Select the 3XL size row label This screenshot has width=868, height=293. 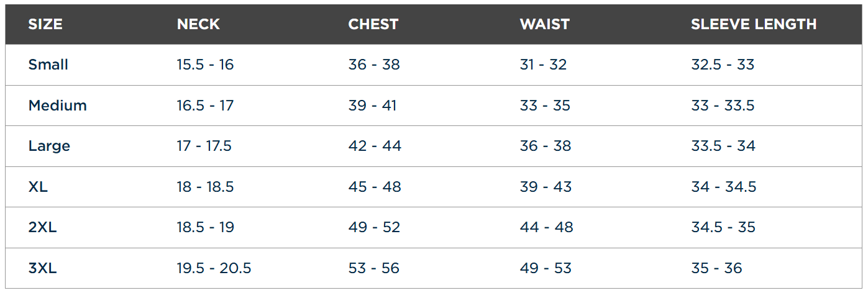coord(42,269)
